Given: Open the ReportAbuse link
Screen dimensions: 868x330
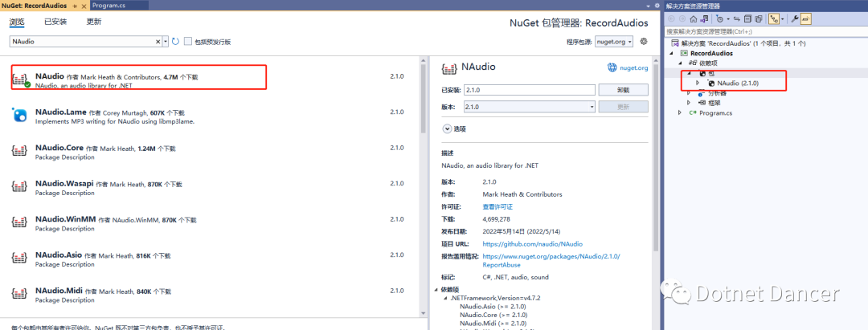Looking at the screenshot, I should click(551, 260).
